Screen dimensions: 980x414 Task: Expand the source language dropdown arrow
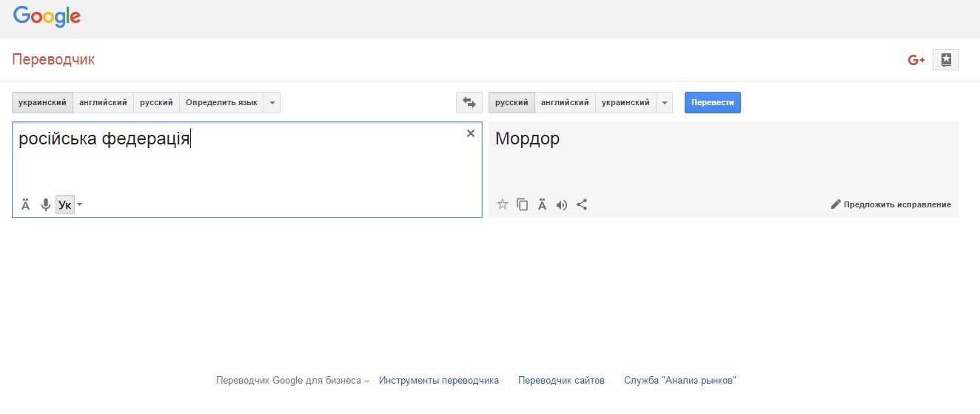(272, 103)
